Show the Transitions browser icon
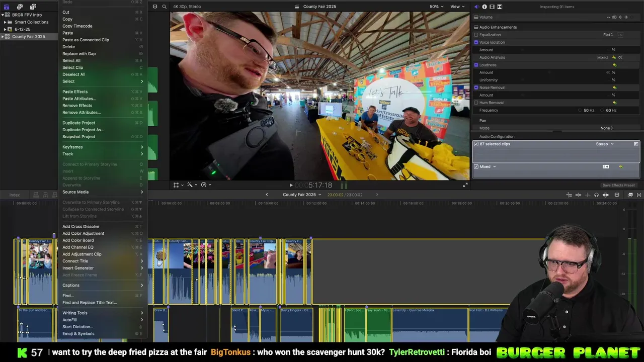Image resolution: width=644 pixels, height=362 pixels. (x=639, y=195)
